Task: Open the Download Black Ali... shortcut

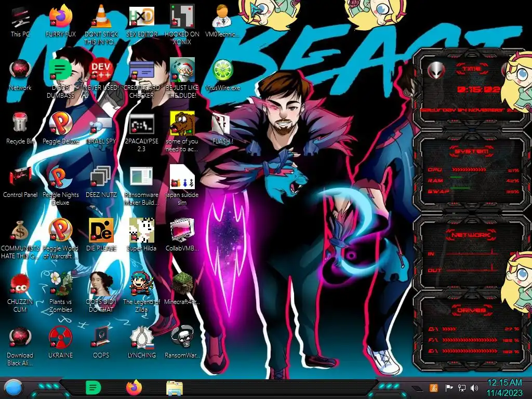Action: [20, 338]
